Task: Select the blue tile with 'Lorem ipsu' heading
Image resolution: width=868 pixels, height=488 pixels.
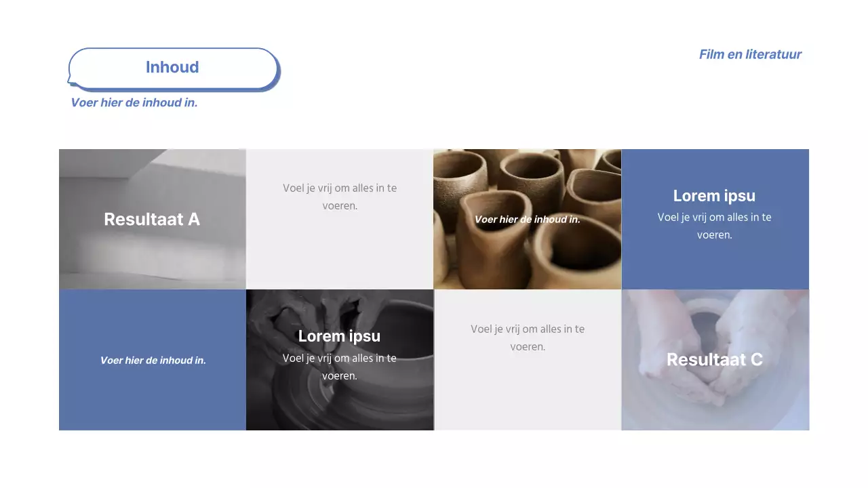Action: (715, 219)
